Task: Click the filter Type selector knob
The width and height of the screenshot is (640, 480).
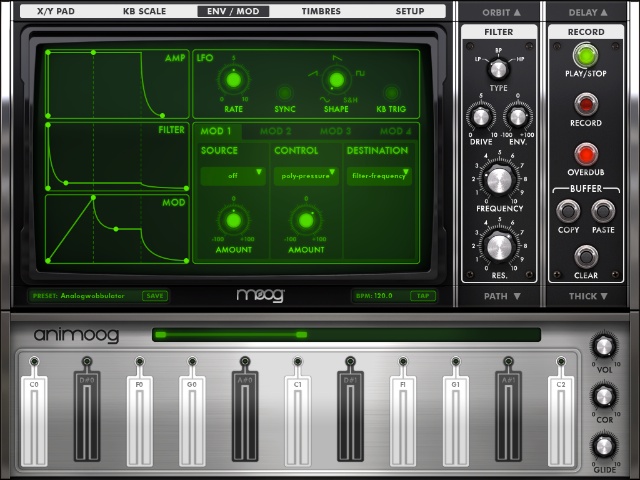Action: click(498, 69)
